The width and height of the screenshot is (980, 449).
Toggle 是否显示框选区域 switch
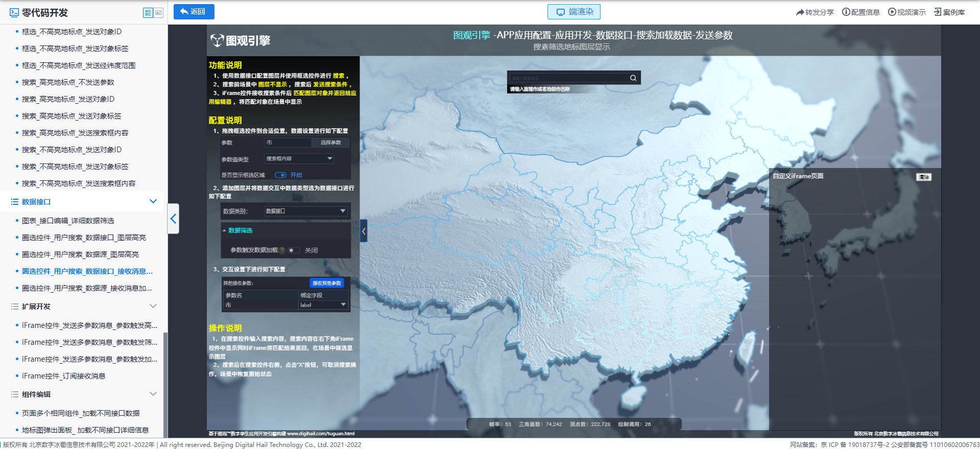pos(280,175)
